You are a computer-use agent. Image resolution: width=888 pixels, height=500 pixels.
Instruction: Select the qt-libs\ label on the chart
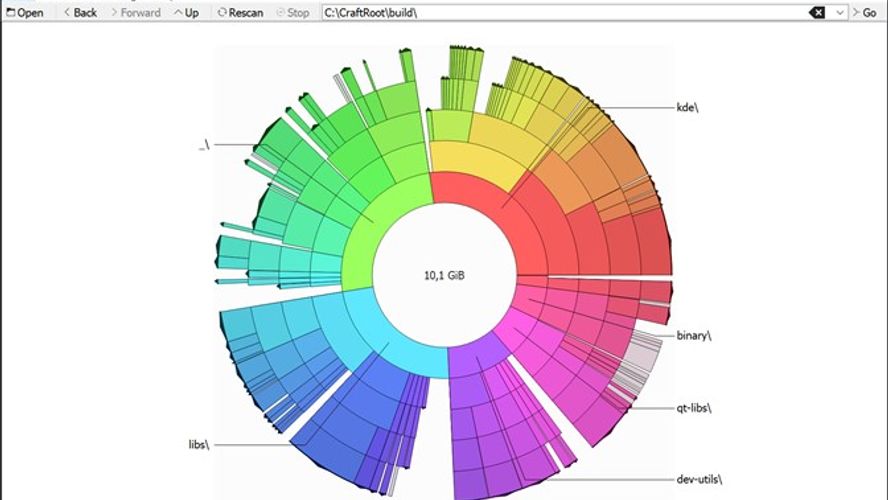(x=694, y=408)
